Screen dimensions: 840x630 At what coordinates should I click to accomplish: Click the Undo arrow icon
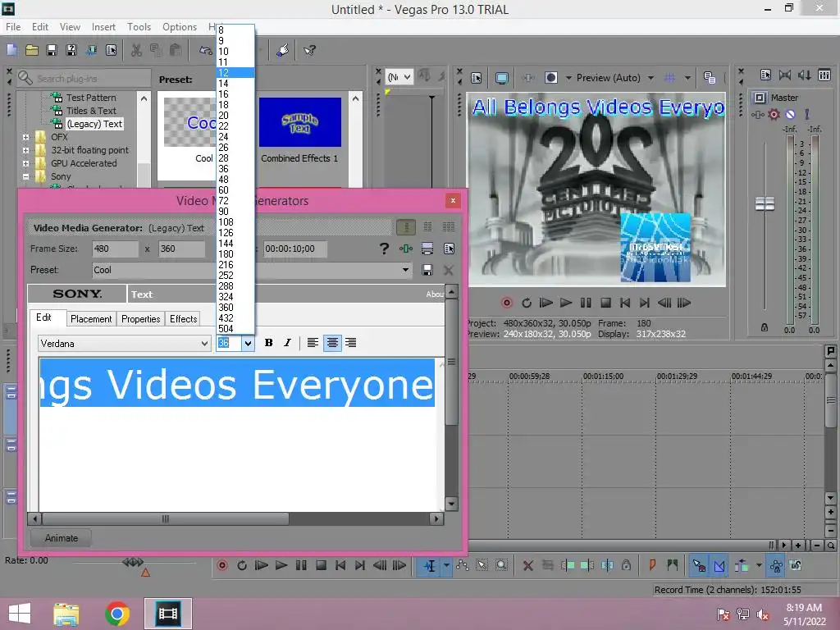click(205, 50)
